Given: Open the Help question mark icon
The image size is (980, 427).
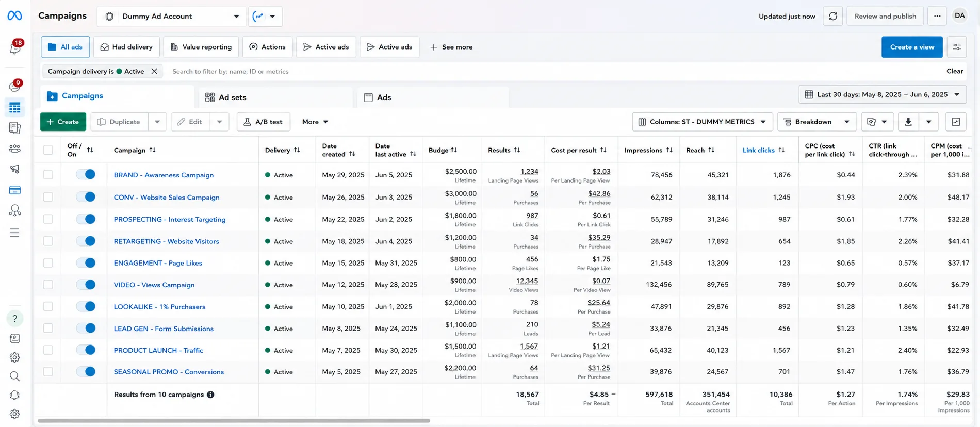Looking at the screenshot, I should point(15,319).
